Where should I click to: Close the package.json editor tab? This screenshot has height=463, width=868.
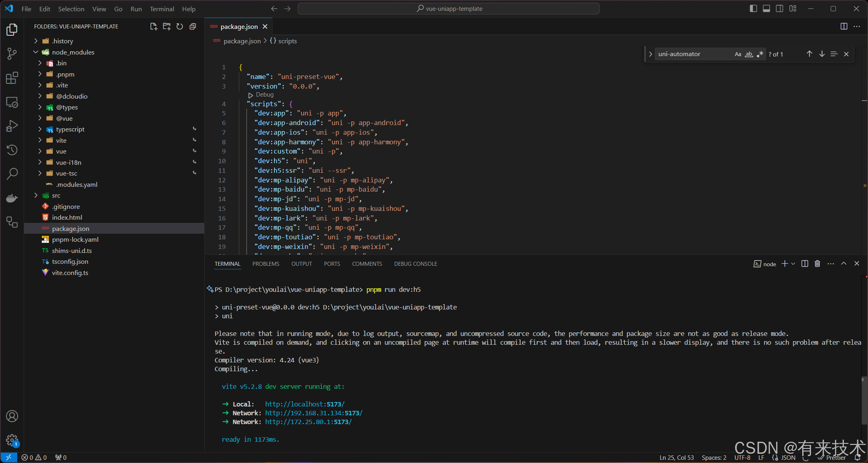pos(265,26)
